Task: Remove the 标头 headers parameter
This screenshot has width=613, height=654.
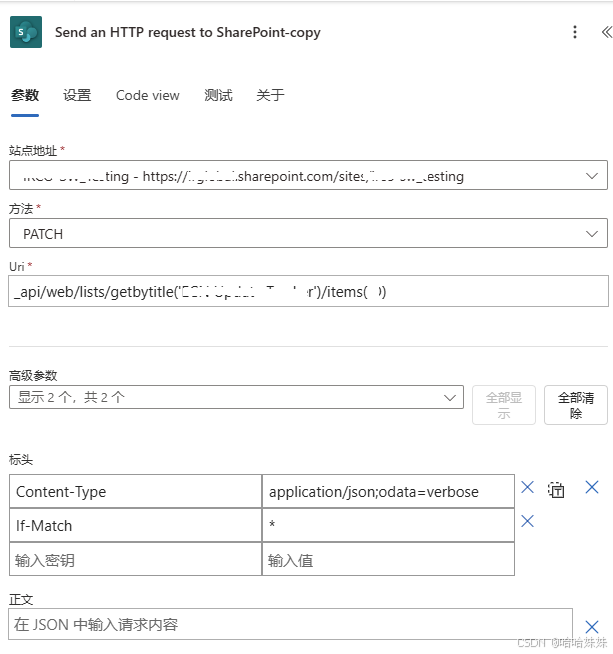Action: [592, 487]
